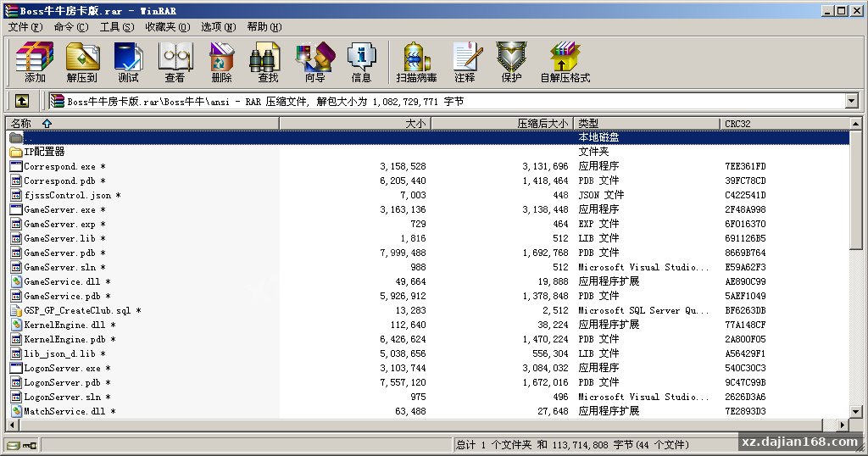Select the lib_json_d.lib file name
868x456 pixels.
click(64, 353)
